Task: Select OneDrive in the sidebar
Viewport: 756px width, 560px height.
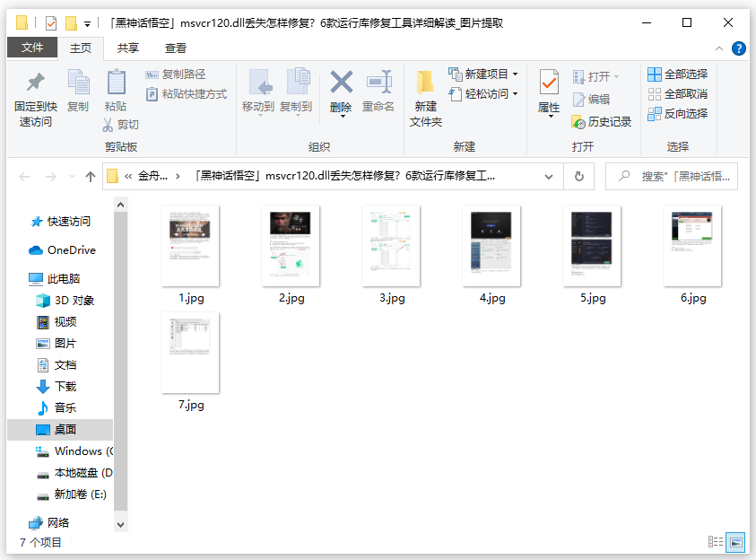Action: coord(62,249)
